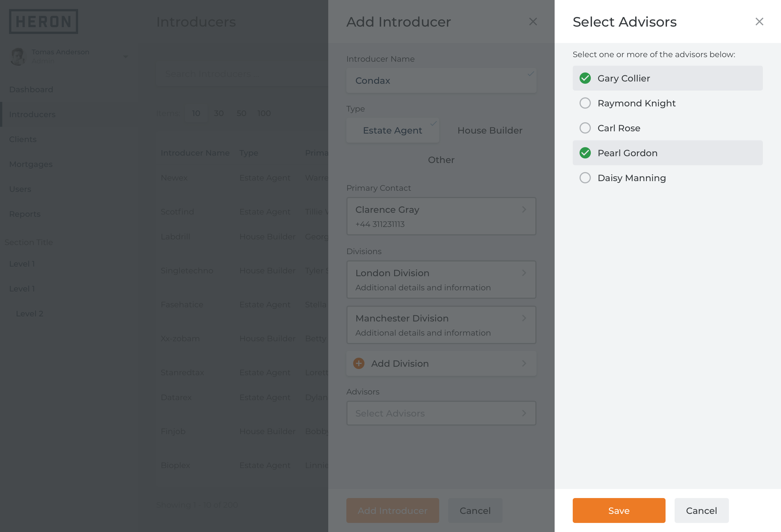Open Manchester Division chevron
Image resolution: width=781 pixels, height=532 pixels.
[x=524, y=318]
